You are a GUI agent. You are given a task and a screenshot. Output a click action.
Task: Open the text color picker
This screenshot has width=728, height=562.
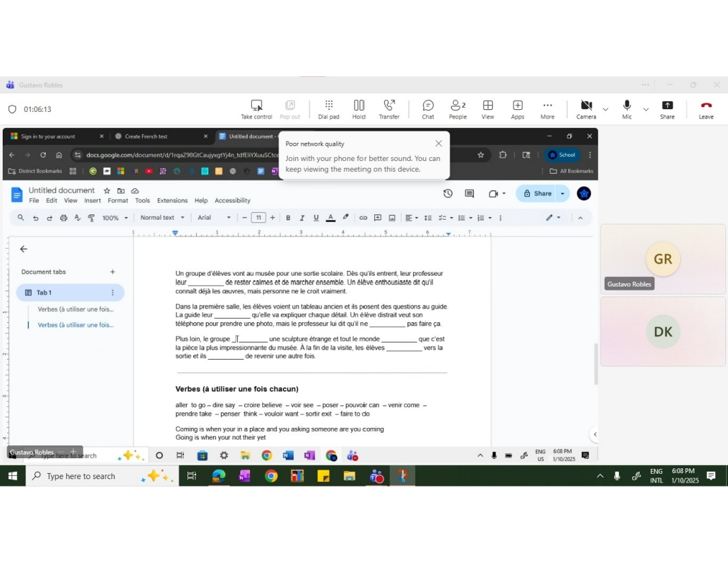[330, 218]
